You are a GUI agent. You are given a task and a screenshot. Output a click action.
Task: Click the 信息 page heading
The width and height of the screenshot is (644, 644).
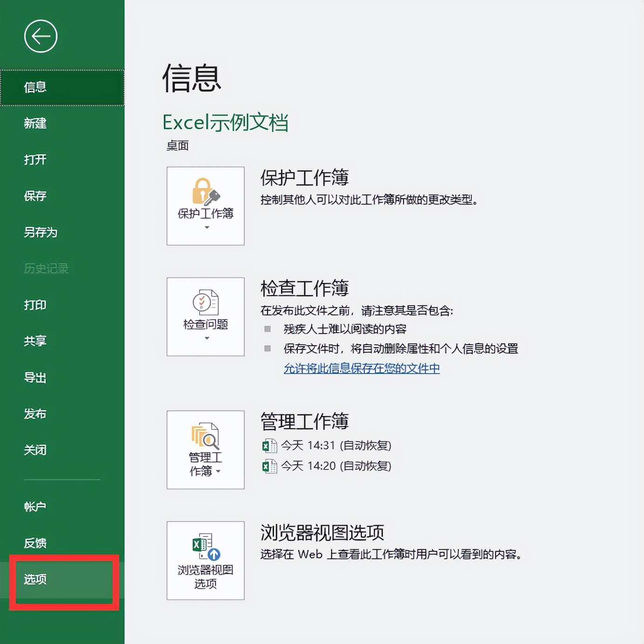point(192,78)
